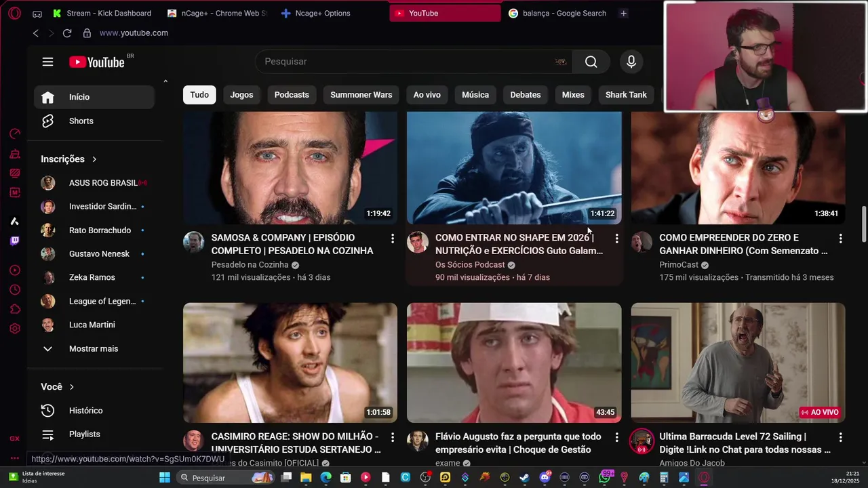868x488 pixels.
Task: Select the Podcasts filter chip
Action: point(292,95)
